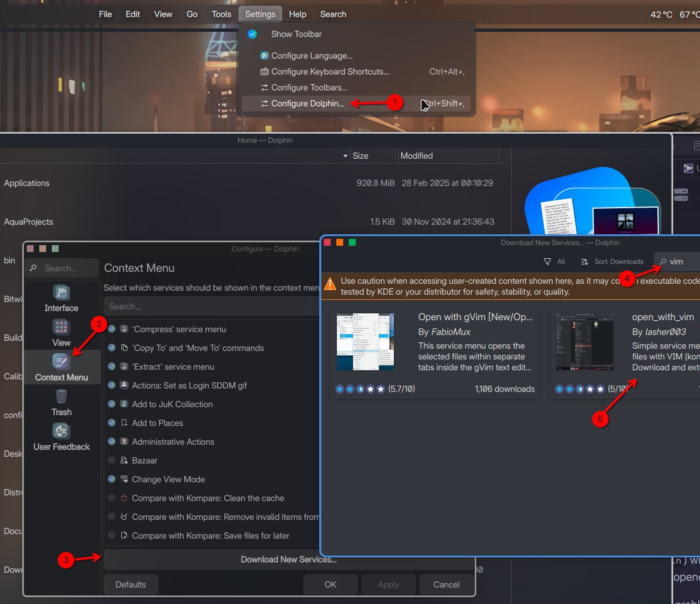Uncheck the Change View Mode checkbox
This screenshot has width=700, height=604.
point(112,479)
